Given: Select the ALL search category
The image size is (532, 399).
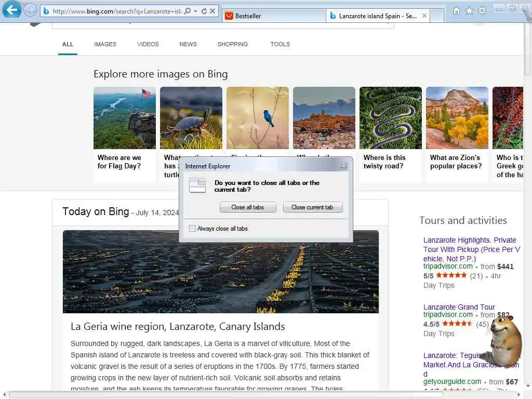Looking at the screenshot, I should (x=68, y=44).
